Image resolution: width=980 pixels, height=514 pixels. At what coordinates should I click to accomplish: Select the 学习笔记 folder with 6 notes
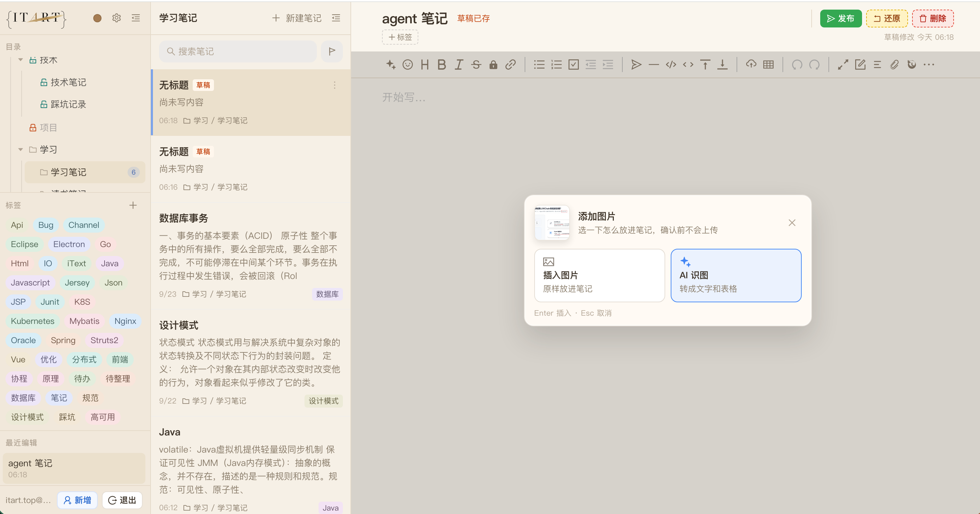tap(85, 172)
